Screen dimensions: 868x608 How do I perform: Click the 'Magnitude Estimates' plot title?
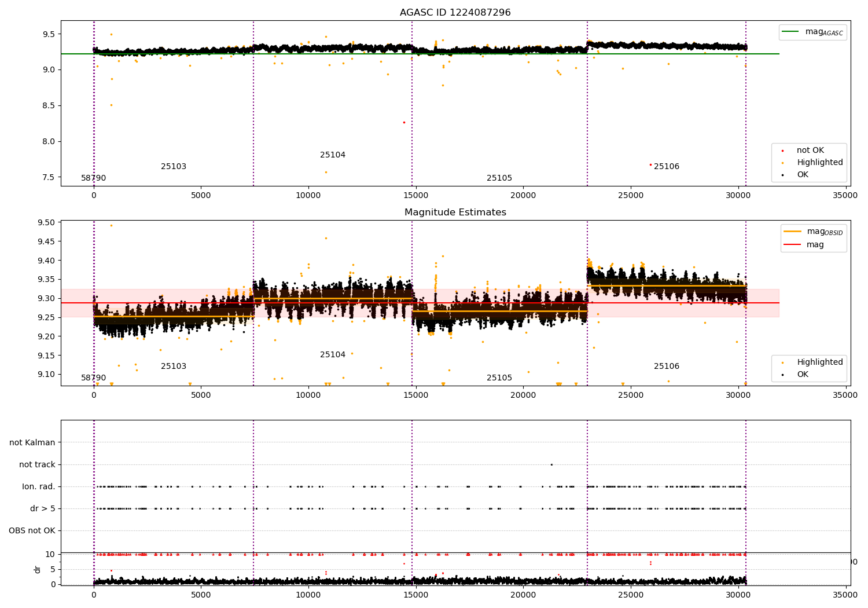click(455, 213)
